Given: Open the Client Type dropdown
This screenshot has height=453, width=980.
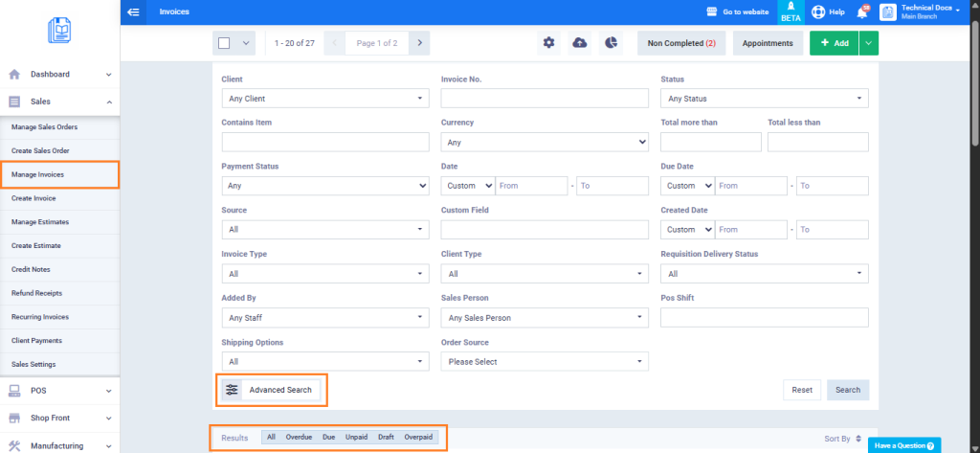Looking at the screenshot, I should point(545,273).
